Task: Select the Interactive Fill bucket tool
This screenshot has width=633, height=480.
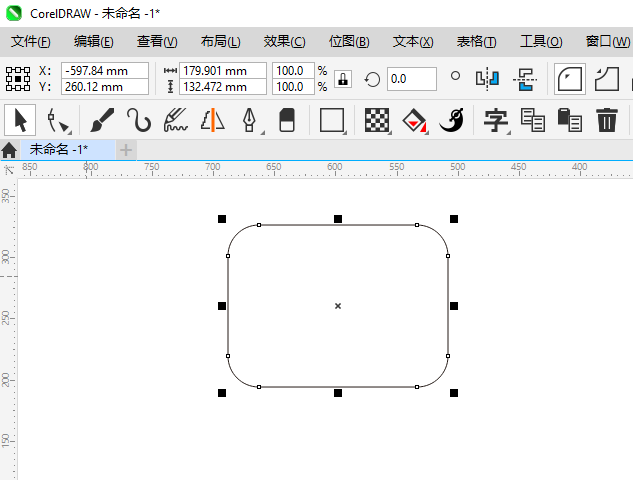Action: (x=415, y=120)
